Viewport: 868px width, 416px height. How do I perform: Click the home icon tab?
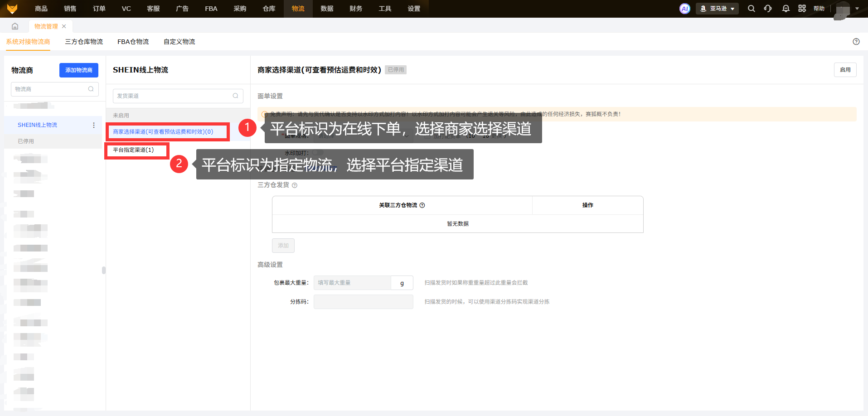click(x=15, y=26)
